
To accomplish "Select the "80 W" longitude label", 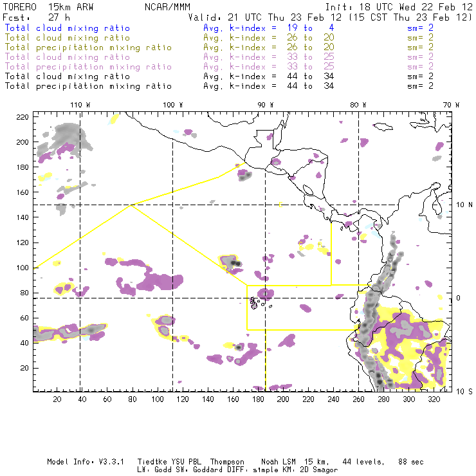I will coord(358,105).
